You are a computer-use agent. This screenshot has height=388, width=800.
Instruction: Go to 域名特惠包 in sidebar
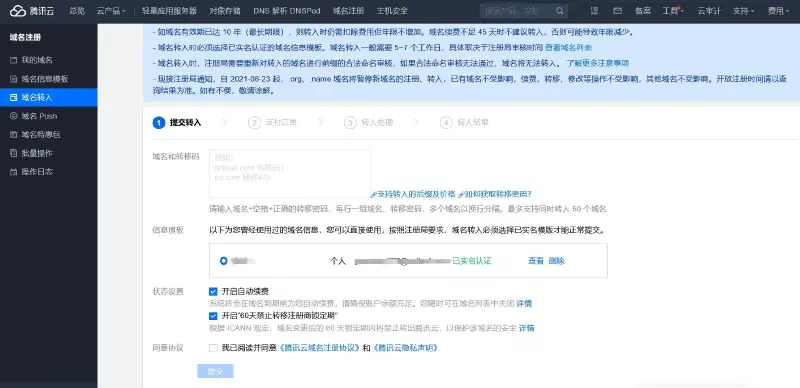click(41, 135)
